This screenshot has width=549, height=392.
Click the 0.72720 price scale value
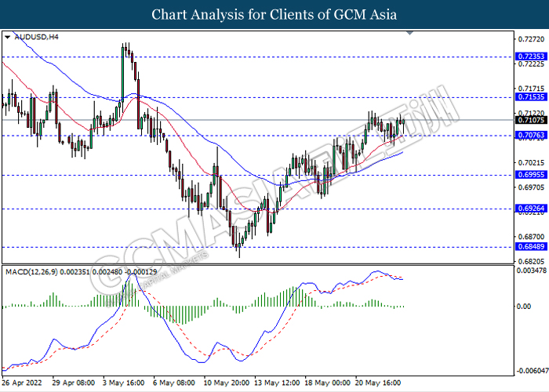click(x=531, y=39)
